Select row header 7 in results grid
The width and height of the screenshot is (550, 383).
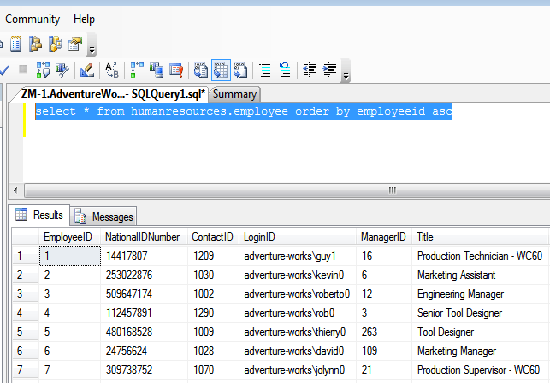(x=25, y=369)
